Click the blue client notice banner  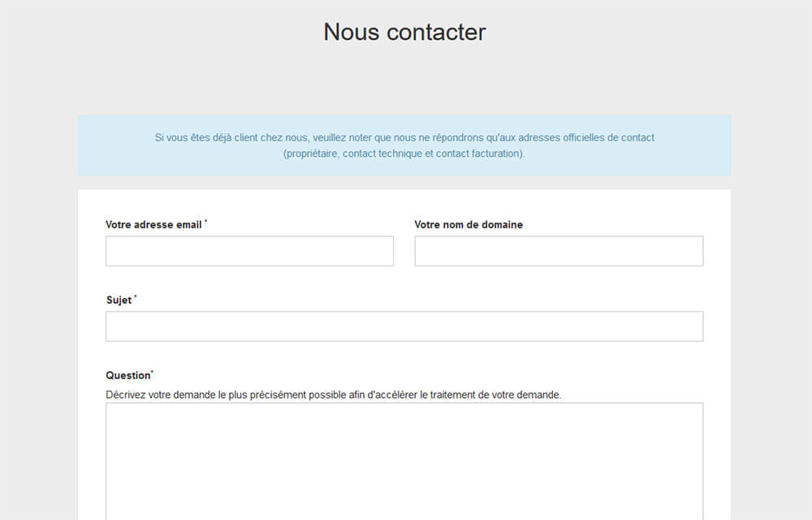point(404,145)
